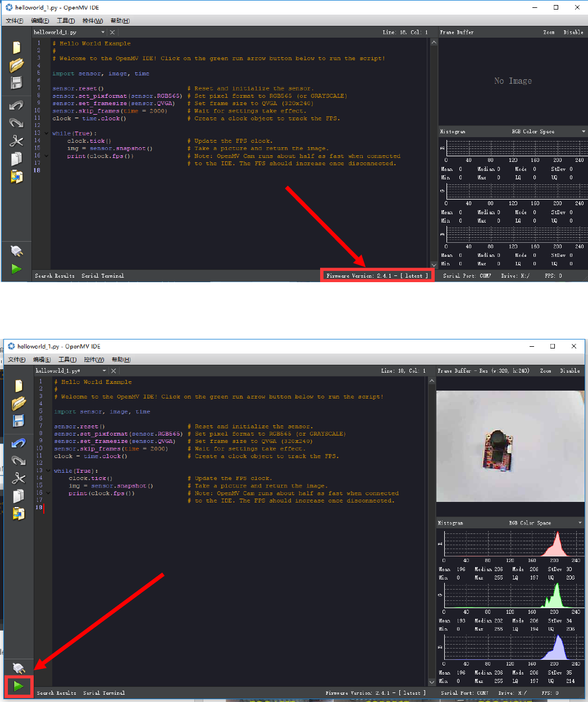Collapse fold marker at line 16, upper window

tap(47, 156)
